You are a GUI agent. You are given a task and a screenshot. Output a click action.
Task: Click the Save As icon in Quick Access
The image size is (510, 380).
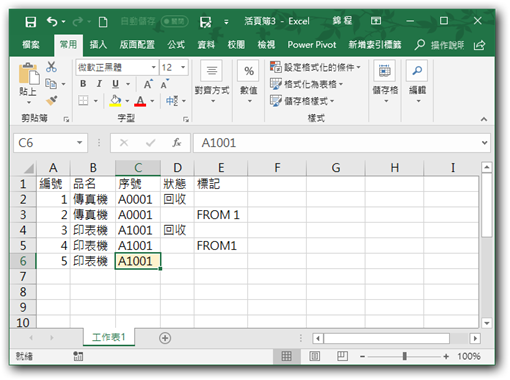205,22
